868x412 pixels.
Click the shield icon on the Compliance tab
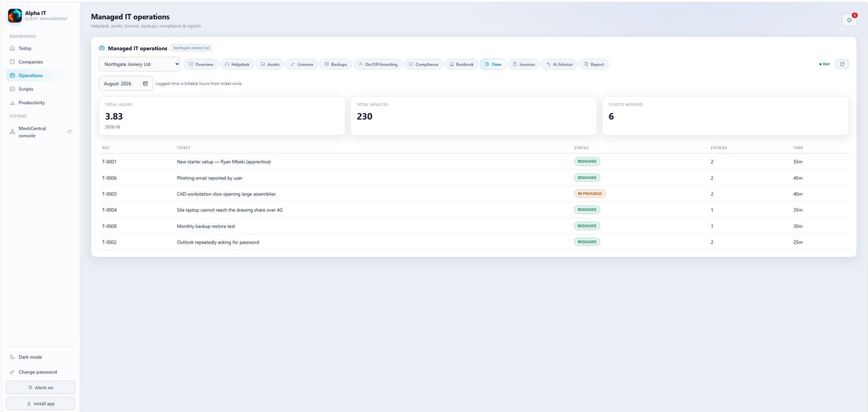410,64
